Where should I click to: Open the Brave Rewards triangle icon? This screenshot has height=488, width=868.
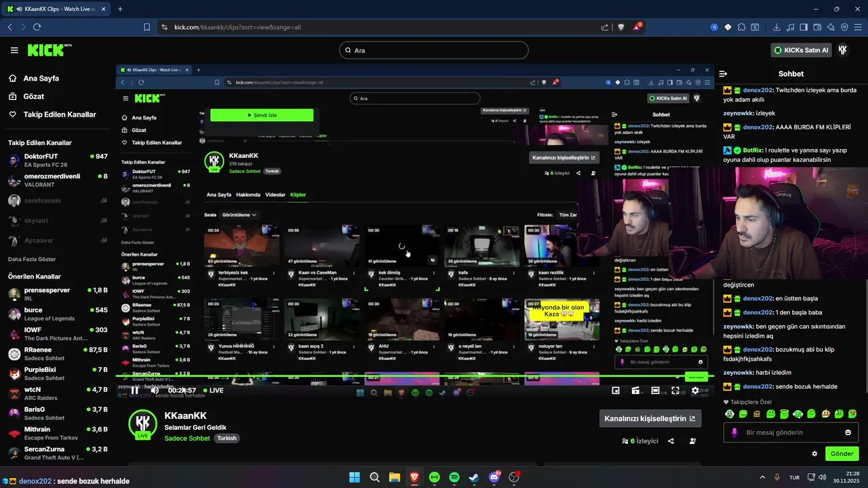[637, 27]
